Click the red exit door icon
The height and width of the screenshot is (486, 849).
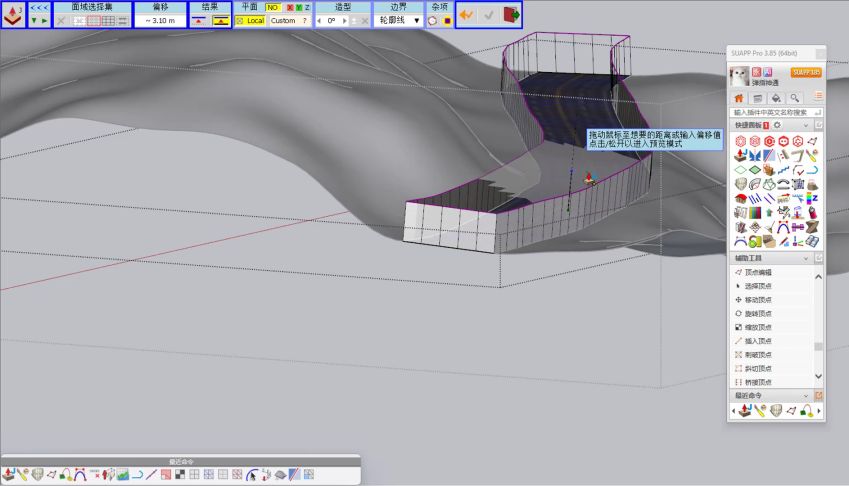click(511, 15)
